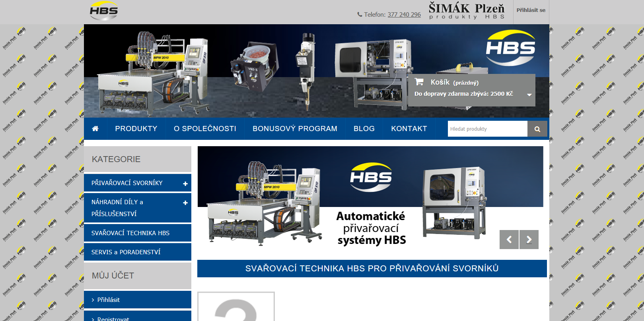The height and width of the screenshot is (321, 644).
Task: Call the phone number 377 240 296
Action: 404,15
